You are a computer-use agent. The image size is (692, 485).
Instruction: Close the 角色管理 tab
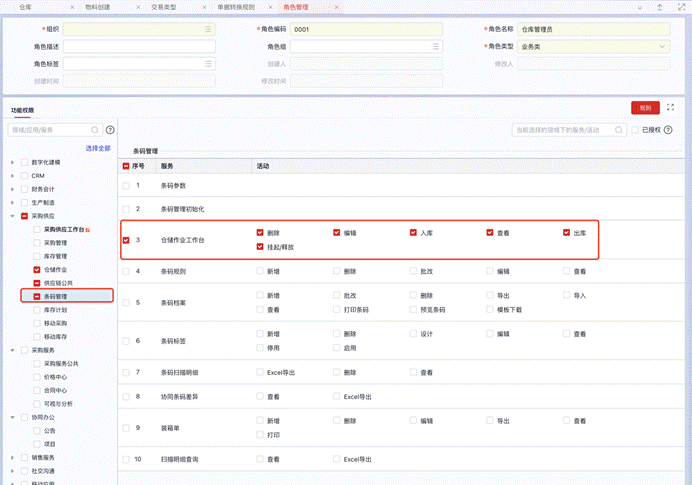(338, 6)
